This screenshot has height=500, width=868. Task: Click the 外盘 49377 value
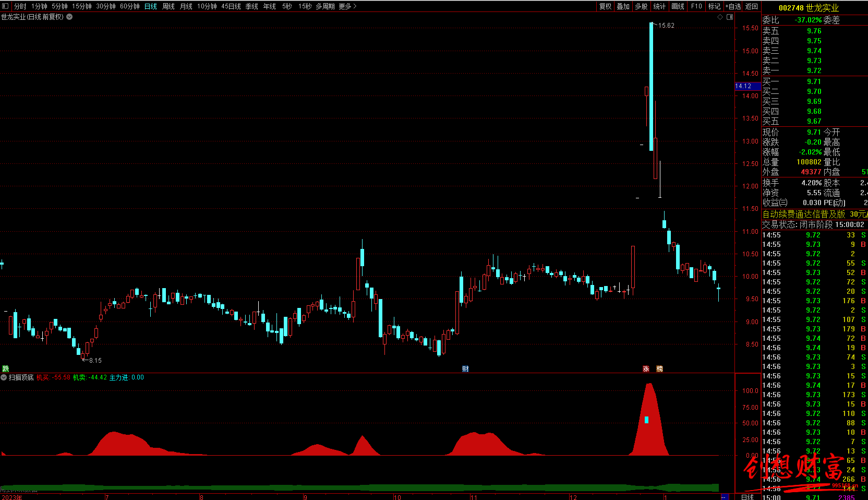click(x=811, y=172)
